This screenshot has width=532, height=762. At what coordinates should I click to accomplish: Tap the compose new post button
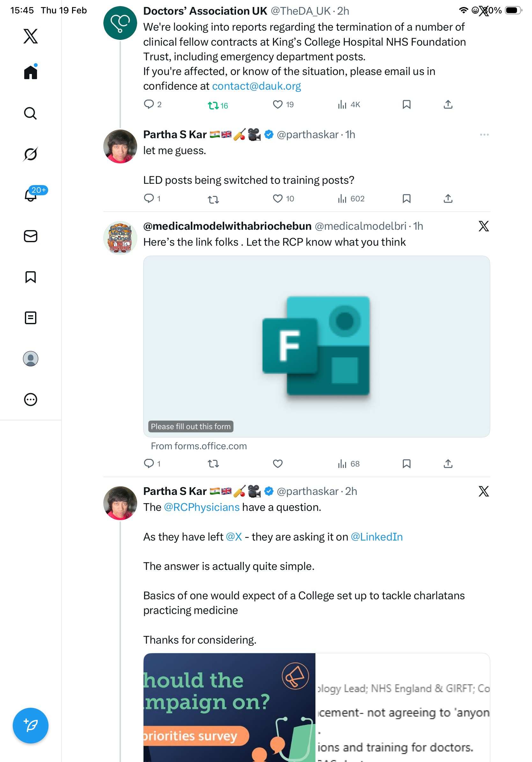point(31,726)
